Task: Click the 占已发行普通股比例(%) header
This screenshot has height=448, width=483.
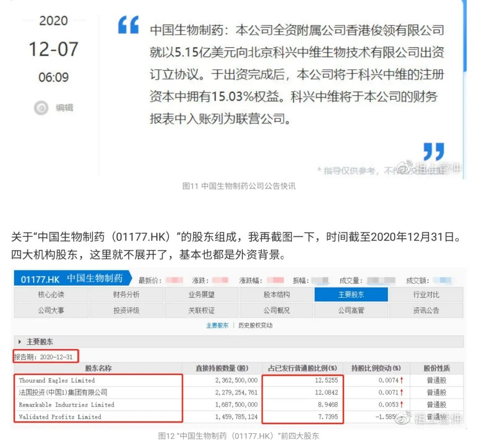Action: point(302,368)
